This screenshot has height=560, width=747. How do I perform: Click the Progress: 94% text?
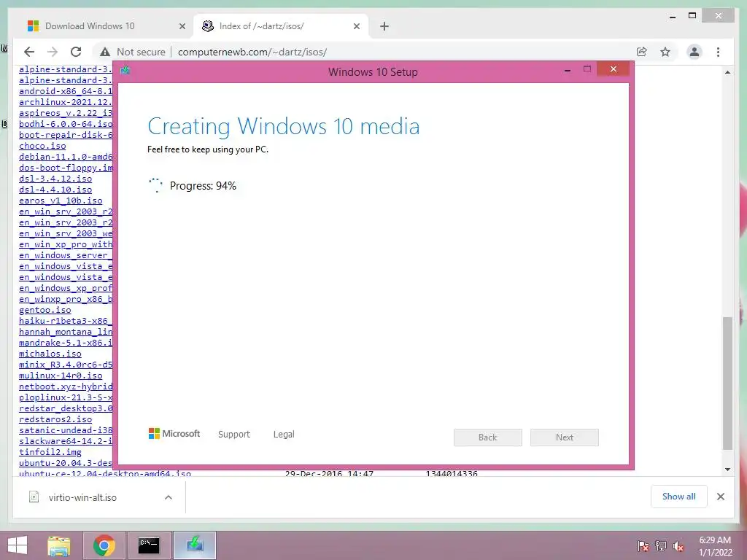click(x=203, y=186)
